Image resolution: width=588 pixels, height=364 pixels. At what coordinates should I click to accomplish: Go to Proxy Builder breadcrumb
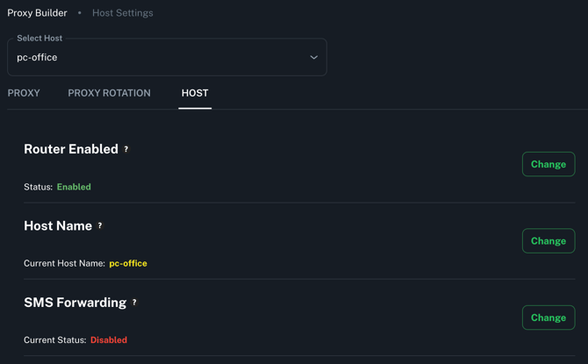[37, 13]
